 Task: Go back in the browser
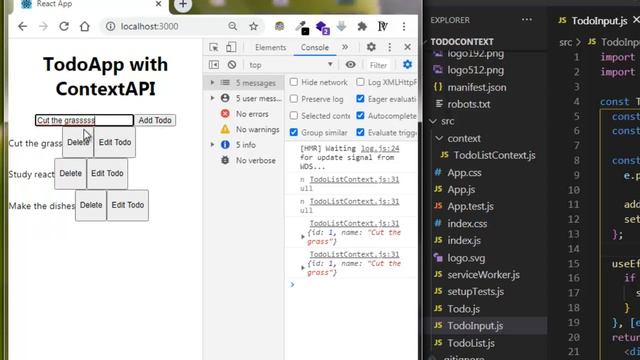pos(22,27)
